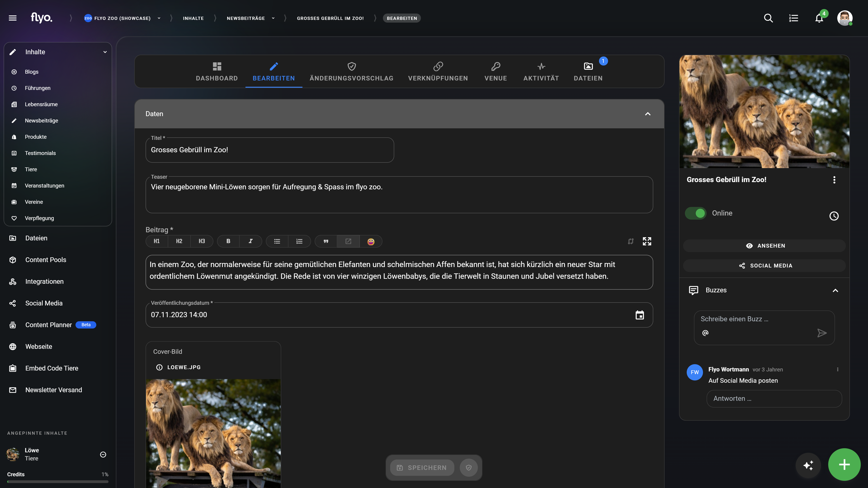868x488 pixels.
Task: Go to Inhalte in breadcrumb
Action: tap(193, 18)
